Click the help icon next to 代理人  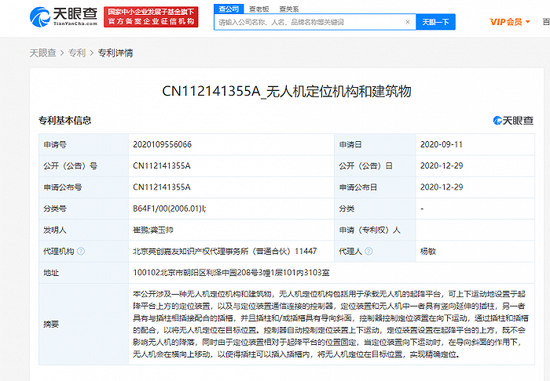click(x=369, y=251)
